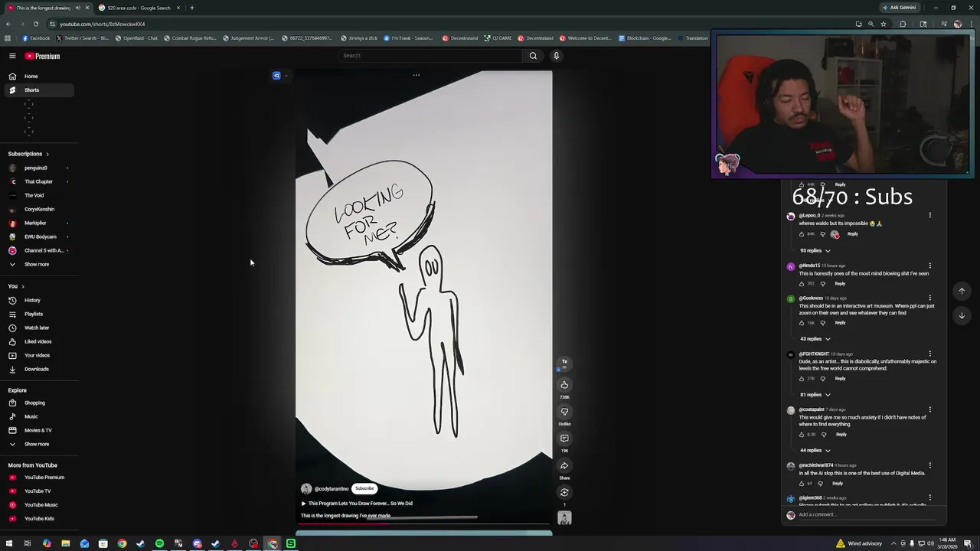The height and width of the screenshot is (551, 980).
Task: Switch to the 920 area code Google tab
Action: pyautogui.click(x=139, y=8)
